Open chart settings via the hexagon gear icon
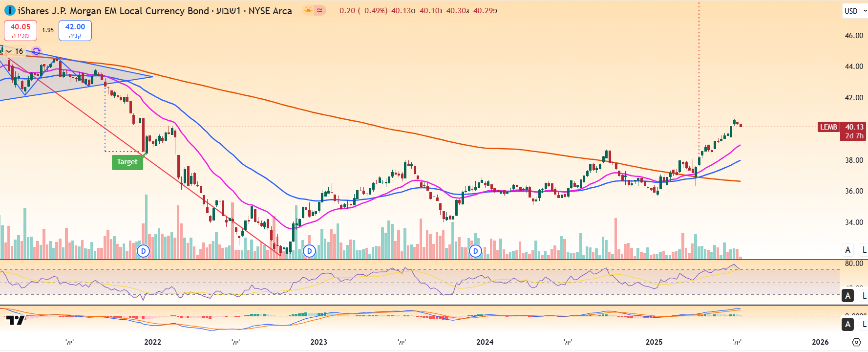Image resolution: width=868 pixels, height=352 pixels. click(x=856, y=342)
